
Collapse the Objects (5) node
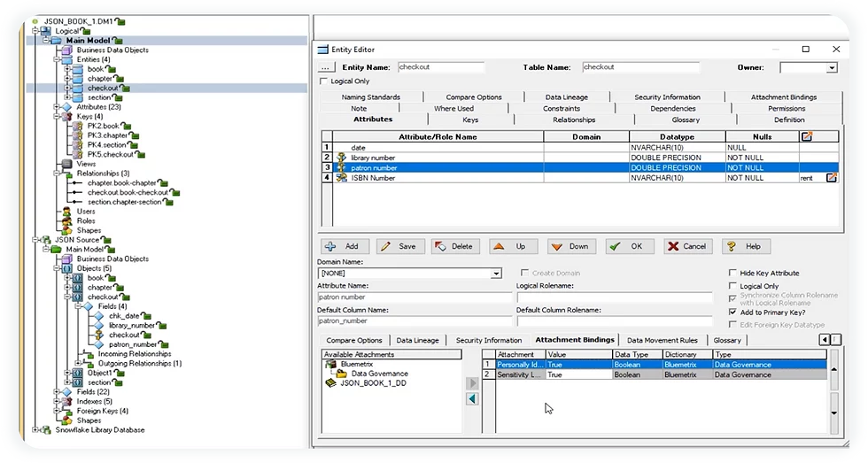coord(57,268)
